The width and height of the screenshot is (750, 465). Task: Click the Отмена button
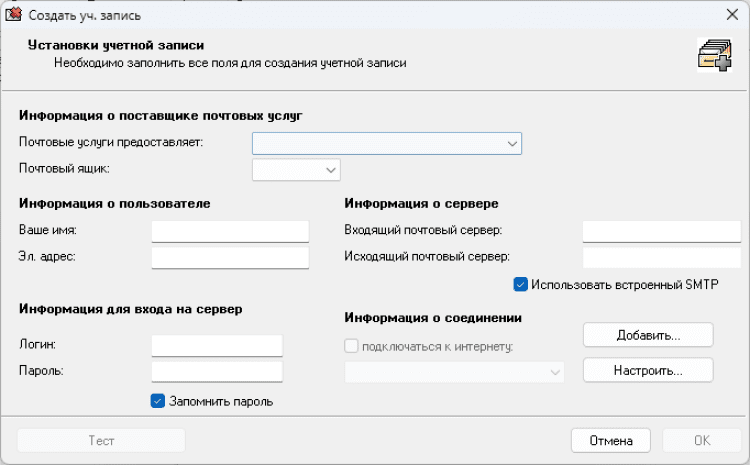coord(610,440)
